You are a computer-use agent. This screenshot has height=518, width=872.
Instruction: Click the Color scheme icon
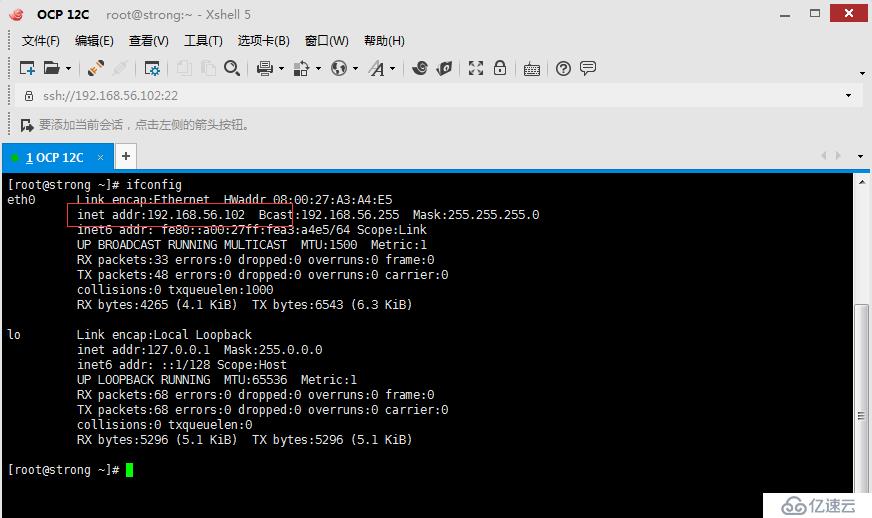click(301, 68)
